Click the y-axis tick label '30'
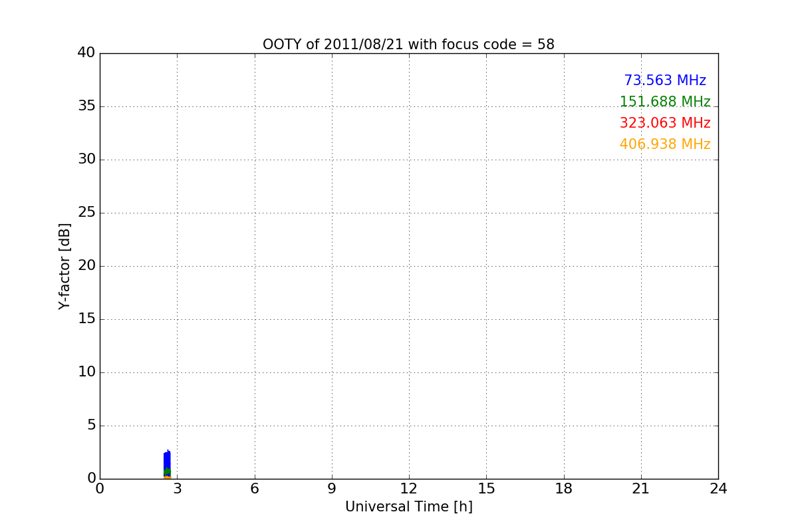Viewport: 798px width, 532px height. click(x=86, y=159)
